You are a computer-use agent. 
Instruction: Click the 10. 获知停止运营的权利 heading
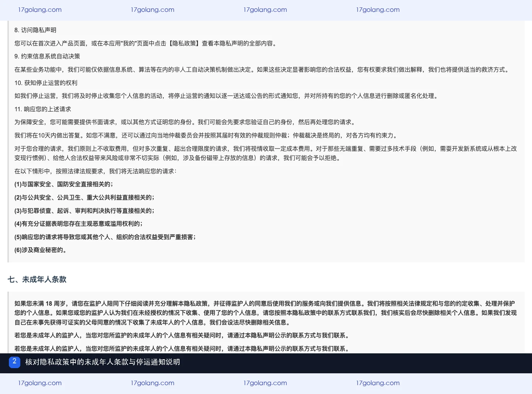[x=46, y=83]
